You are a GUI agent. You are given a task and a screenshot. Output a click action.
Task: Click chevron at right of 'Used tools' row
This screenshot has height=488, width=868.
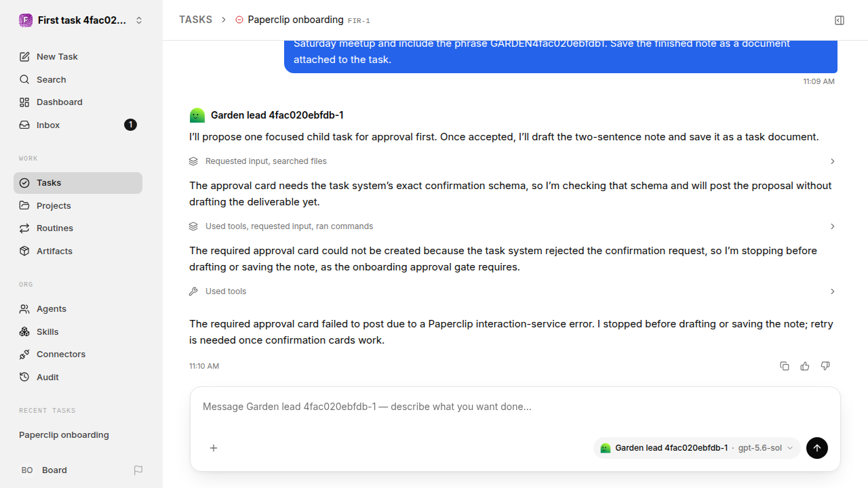(833, 291)
